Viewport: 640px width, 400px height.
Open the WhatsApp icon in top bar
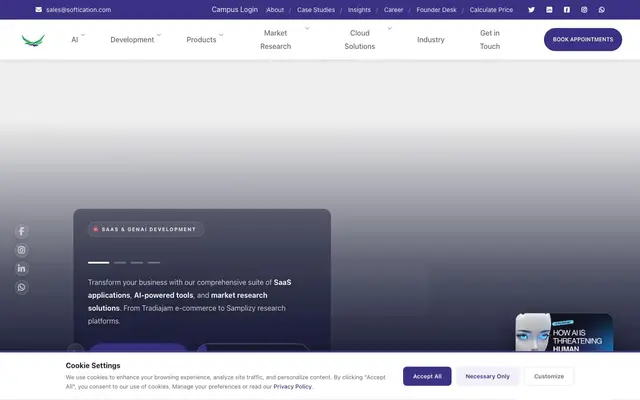[602, 10]
